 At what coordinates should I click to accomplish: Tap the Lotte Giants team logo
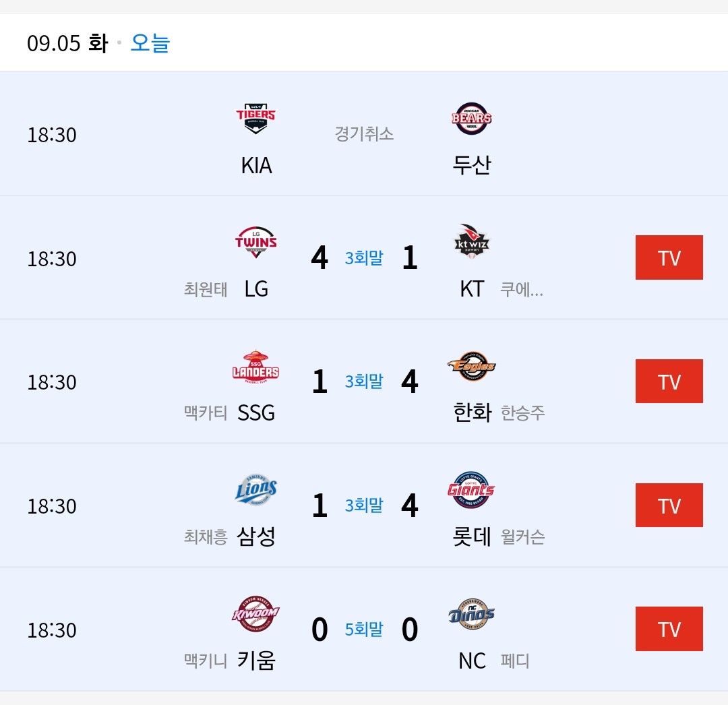click(x=472, y=490)
